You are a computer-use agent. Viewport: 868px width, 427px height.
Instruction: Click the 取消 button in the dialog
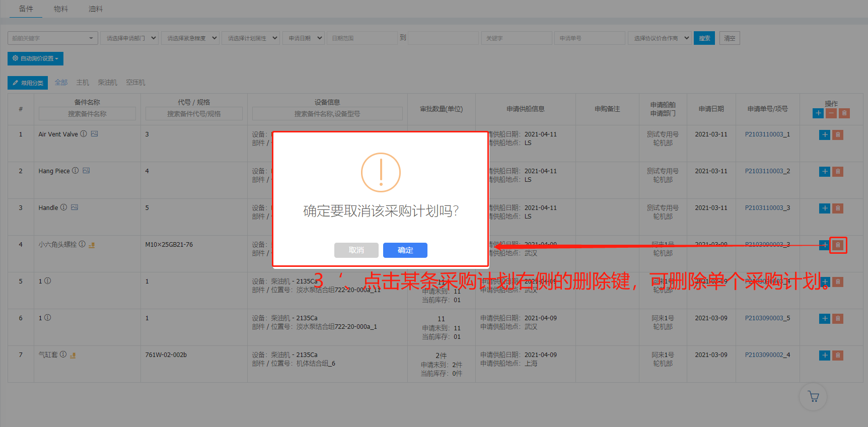(x=356, y=250)
